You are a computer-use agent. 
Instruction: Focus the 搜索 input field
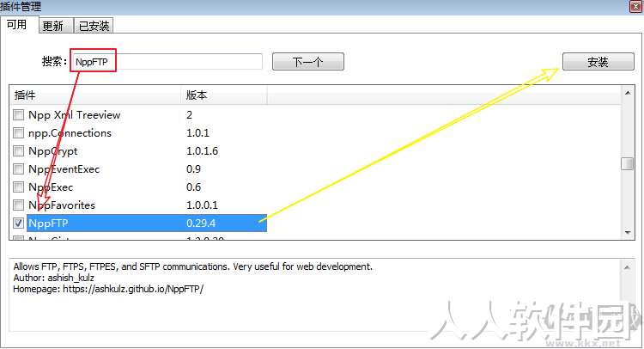(167, 62)
